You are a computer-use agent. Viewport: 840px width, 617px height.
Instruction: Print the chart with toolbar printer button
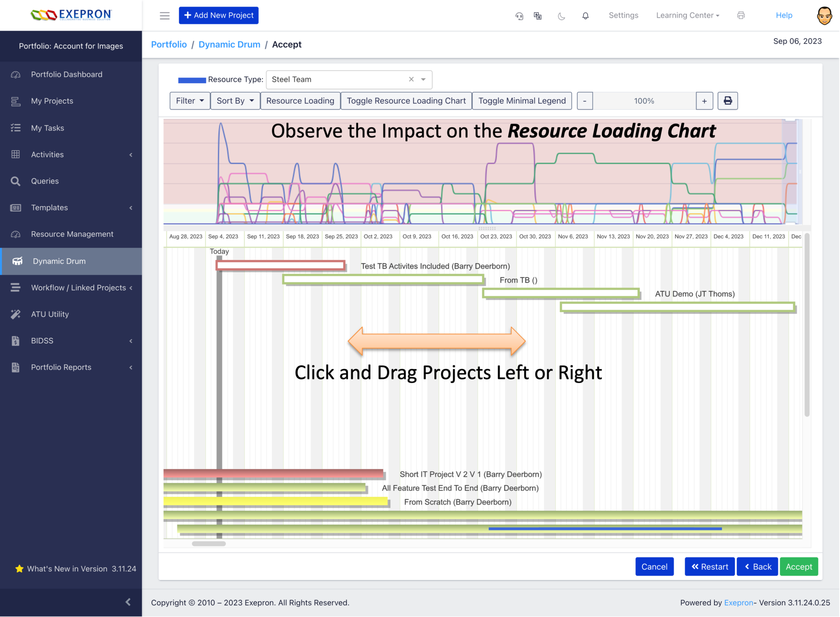[728, 101]
